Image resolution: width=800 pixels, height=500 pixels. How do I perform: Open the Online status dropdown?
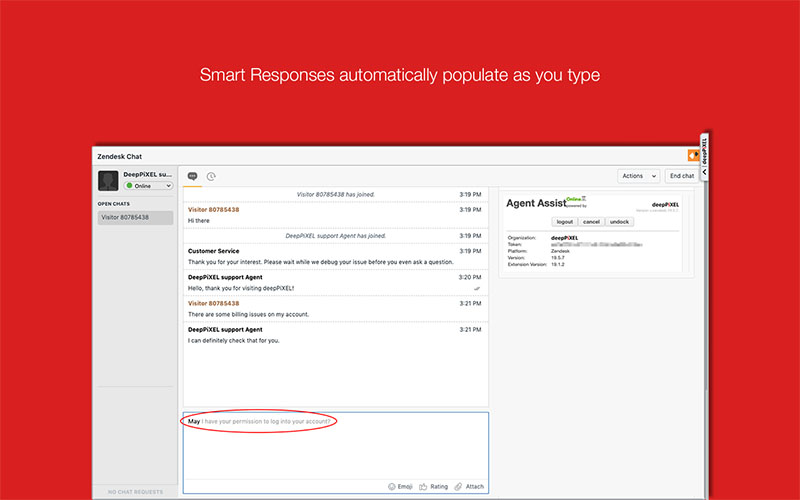(x=148, y=186)
